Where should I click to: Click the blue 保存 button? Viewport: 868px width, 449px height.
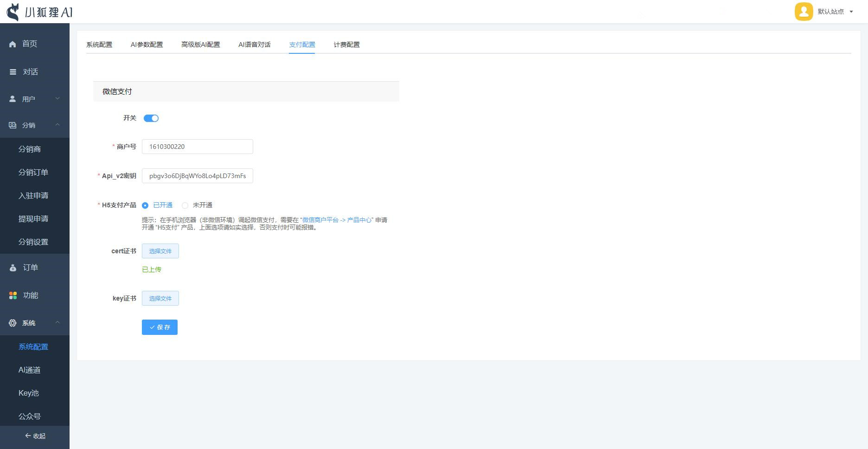pos(160,327)
